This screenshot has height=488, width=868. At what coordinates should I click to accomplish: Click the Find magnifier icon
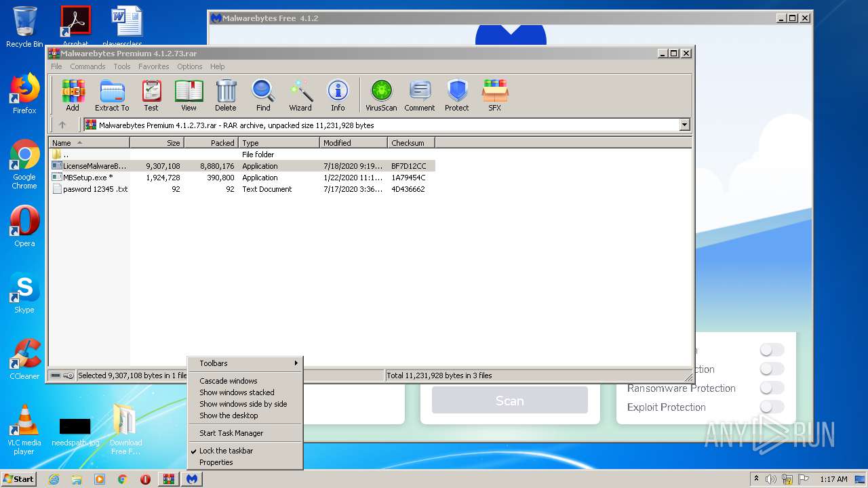point(263,96)
